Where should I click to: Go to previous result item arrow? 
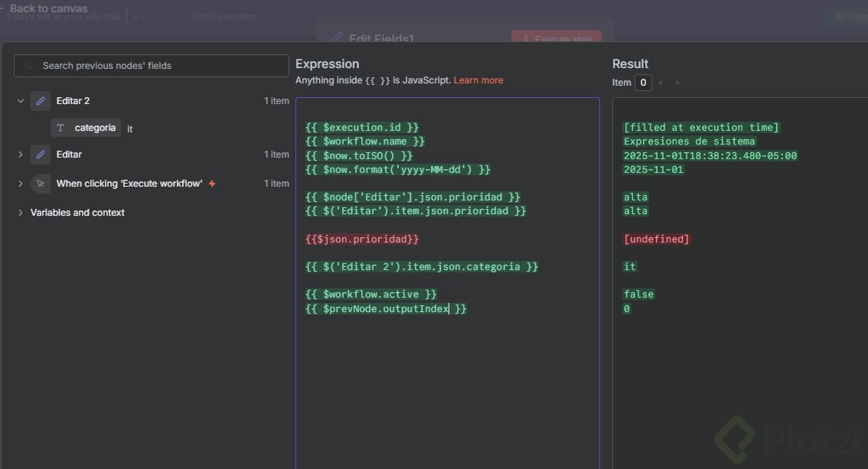click(661, 83)
